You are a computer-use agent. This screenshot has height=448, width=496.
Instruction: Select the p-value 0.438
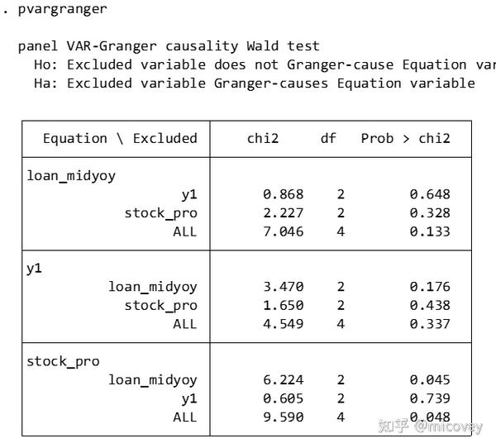click(430, 305)
